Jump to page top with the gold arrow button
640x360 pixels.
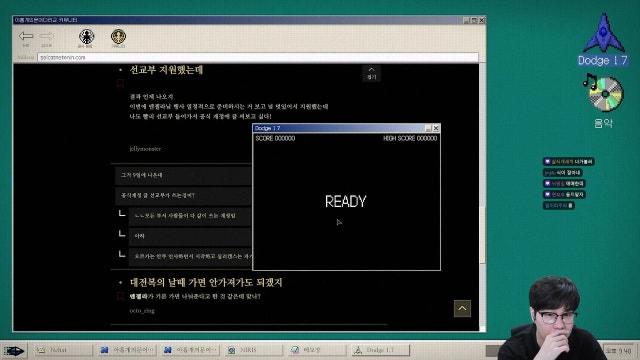(x=462, y=309)
